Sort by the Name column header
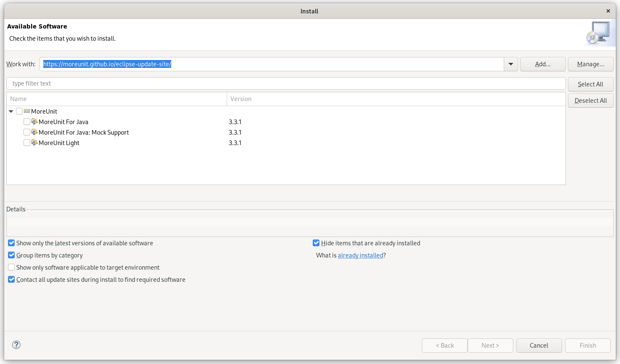 [x=117, y=99]
